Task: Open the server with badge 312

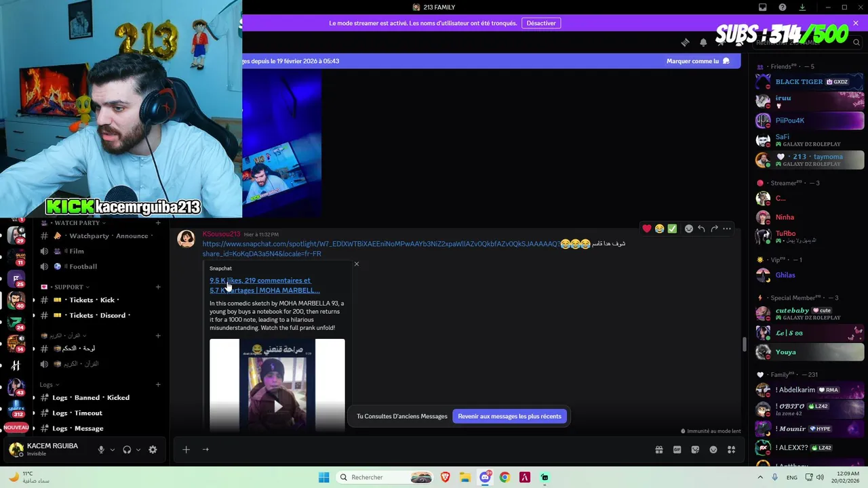Action: pyautogui.click(x=16, y=409)
